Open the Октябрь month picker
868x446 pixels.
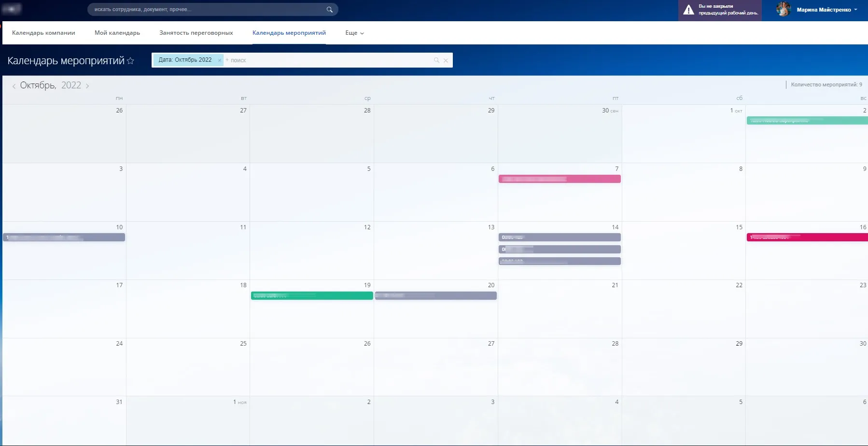point(38,85)
